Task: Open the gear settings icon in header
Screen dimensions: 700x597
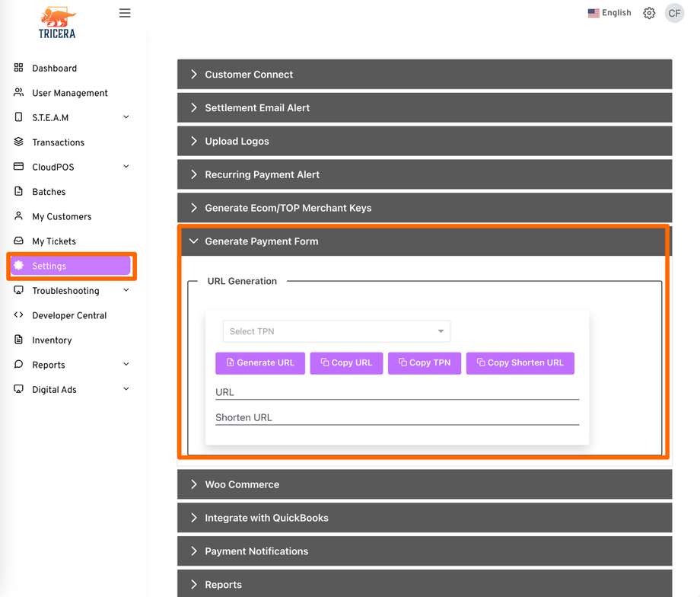Action: (x=649, y=13)
